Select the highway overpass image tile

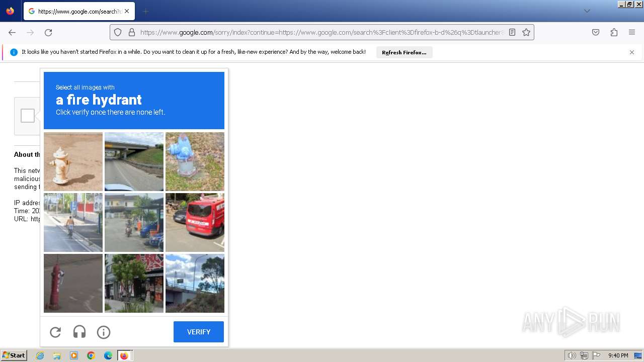(x=134, y=161)
